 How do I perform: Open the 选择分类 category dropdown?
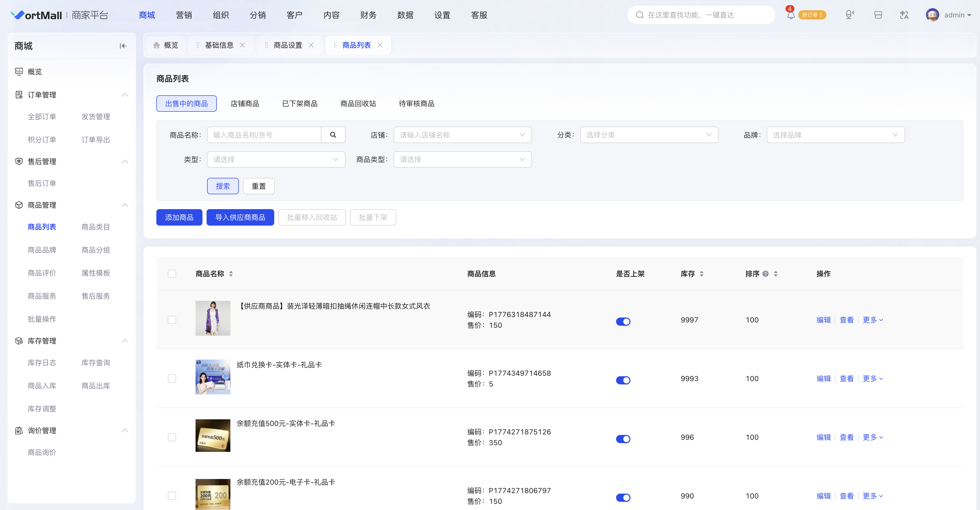click(x=649, y=135)
